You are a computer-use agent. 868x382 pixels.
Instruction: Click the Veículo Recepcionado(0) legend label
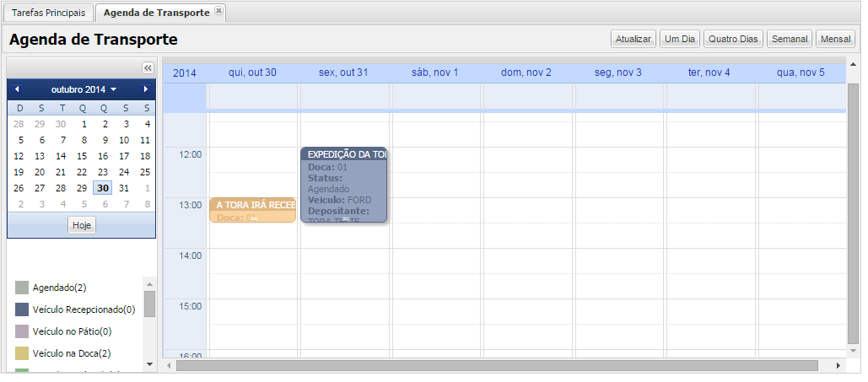coord(84,309)
